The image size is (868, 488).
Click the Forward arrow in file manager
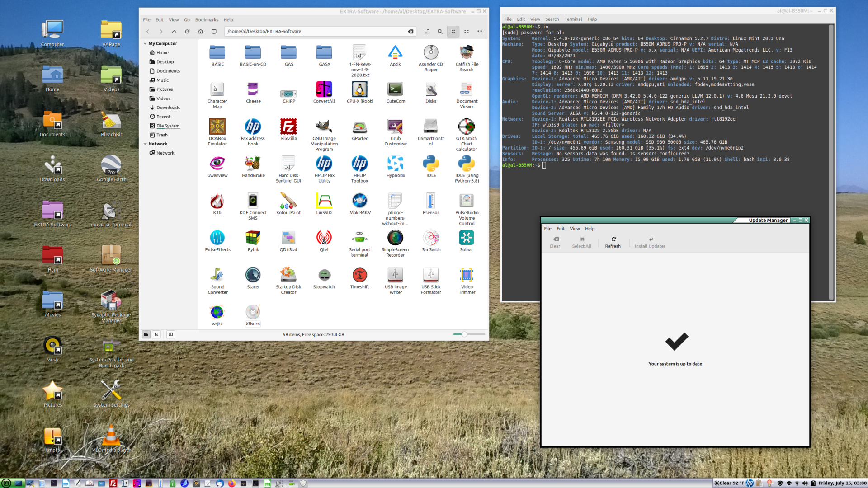coord(161,32)
